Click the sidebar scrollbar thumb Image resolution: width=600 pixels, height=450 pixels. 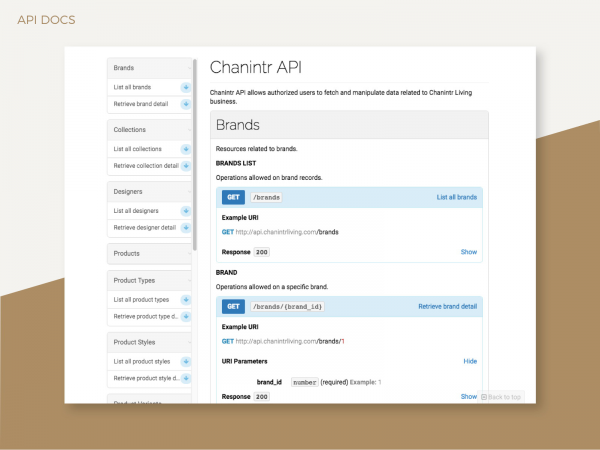(195, 155)
